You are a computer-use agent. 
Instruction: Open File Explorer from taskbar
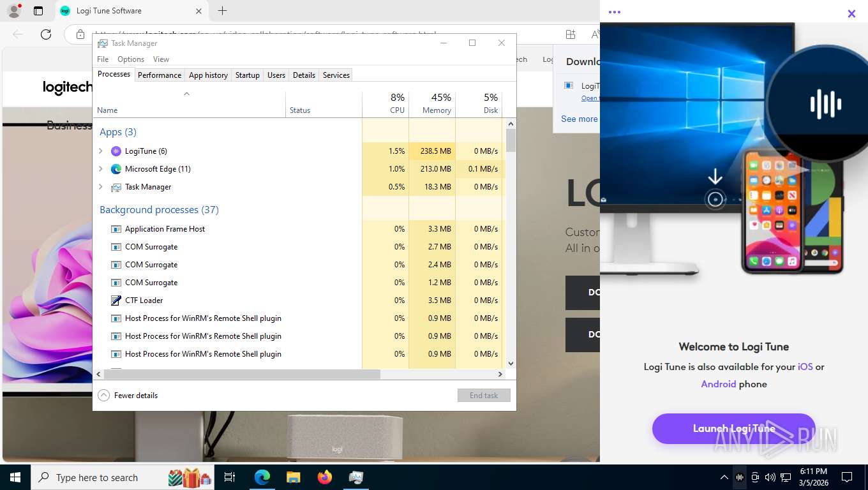tap(293, 477)
